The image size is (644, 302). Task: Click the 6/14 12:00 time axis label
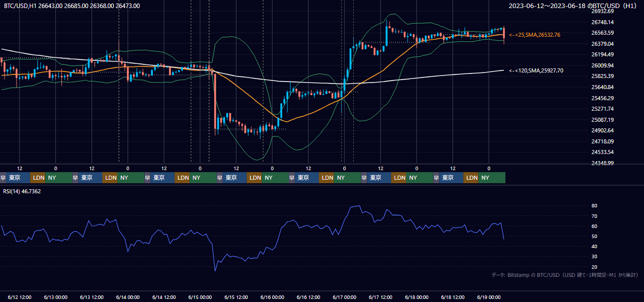(164, 297)
